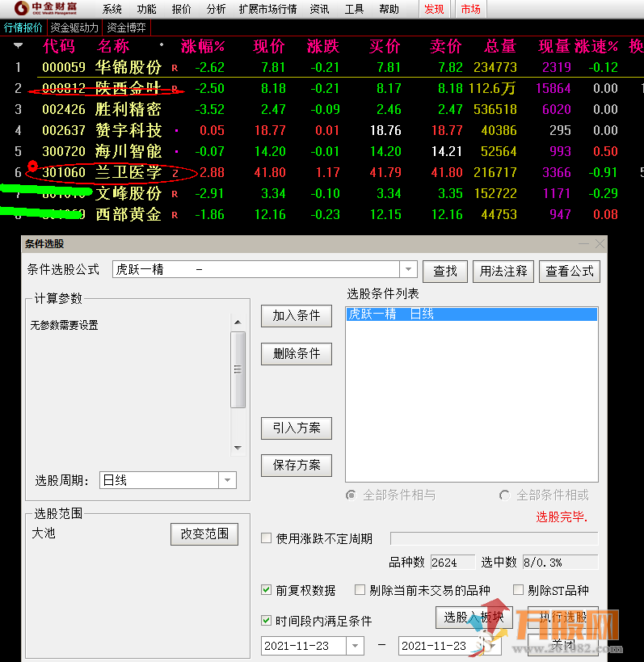Uncheck 前复权数据 checkbox
This screenshot has width=644, height=662.
(x=267, y=589)
